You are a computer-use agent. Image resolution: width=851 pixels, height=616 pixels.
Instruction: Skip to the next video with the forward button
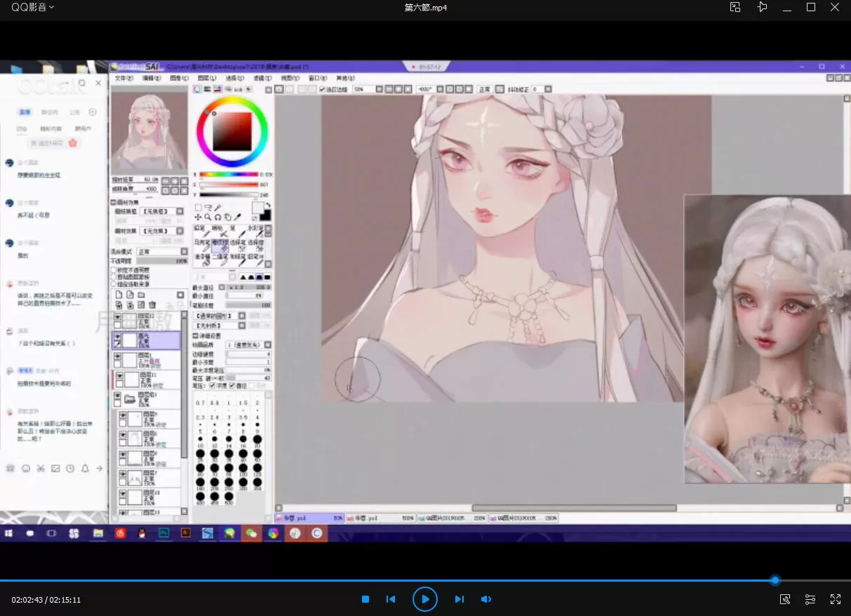click(x=460, y=599)
